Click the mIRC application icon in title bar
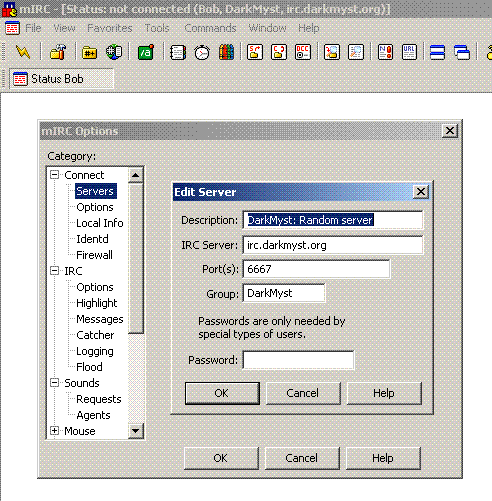Image resolution: width=492 pixels, height=501 pixels. click(9, 9)
